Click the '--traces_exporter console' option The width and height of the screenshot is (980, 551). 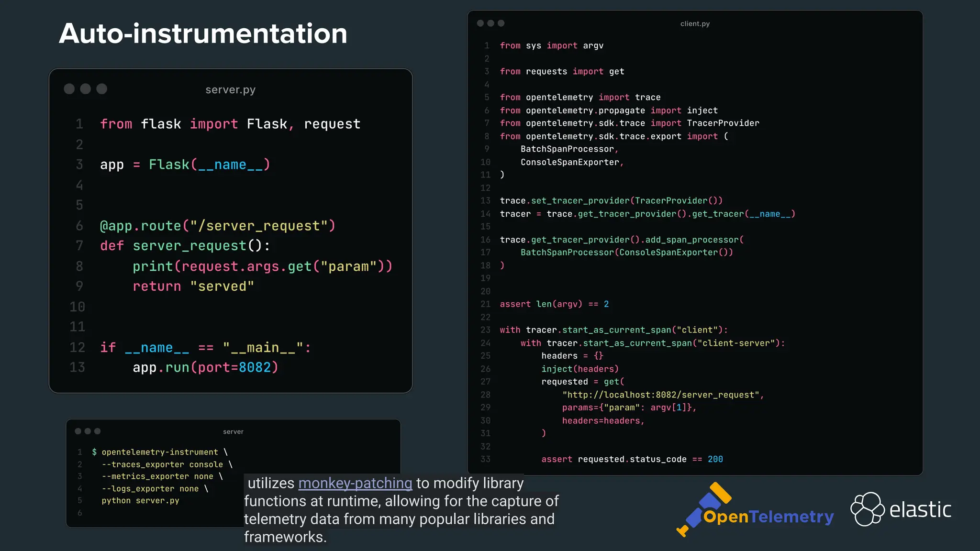coord(167,464)
